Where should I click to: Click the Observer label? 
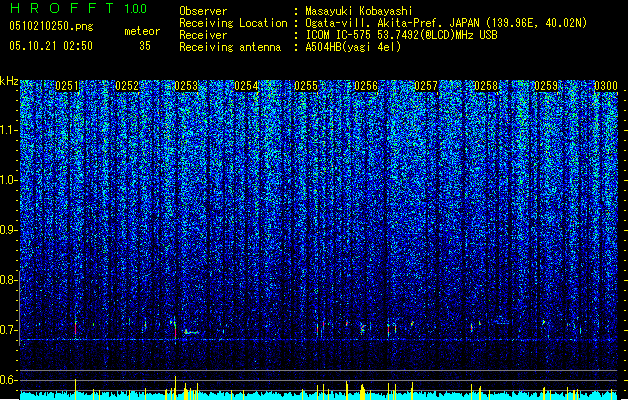203,11
